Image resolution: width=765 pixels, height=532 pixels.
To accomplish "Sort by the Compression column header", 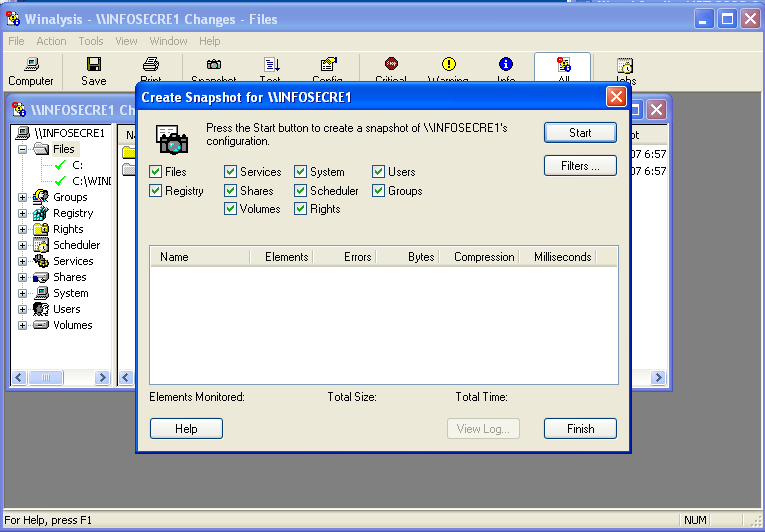I will click(x=479, y=257).
